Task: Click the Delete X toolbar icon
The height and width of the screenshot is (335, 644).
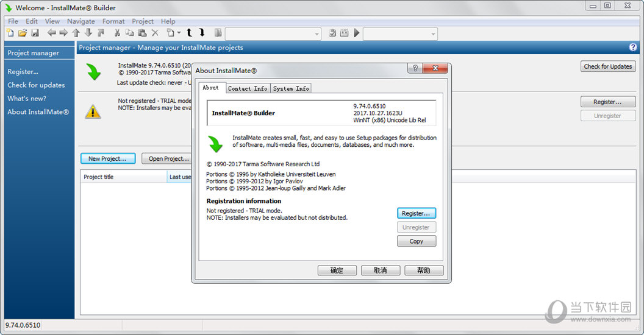Action: pyautogui.click(x=155, y=33)
